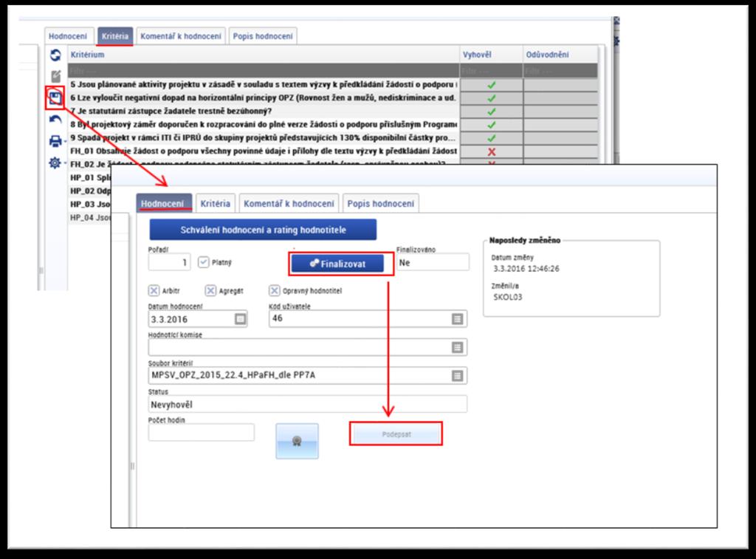Click the printer icon in the back window
The width and height of the screenshot is (756, 559).
pyautogui.click(x=55, y=141)
